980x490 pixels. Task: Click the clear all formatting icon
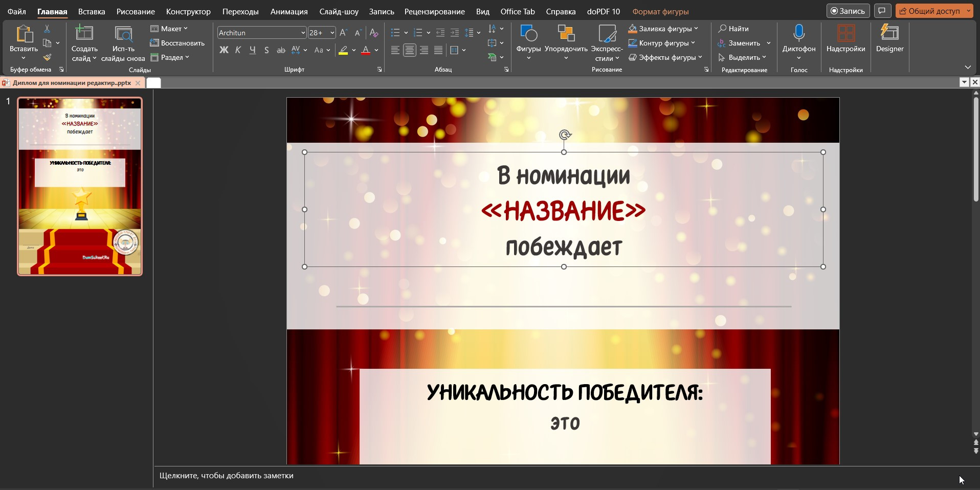[x=374, y=33]
